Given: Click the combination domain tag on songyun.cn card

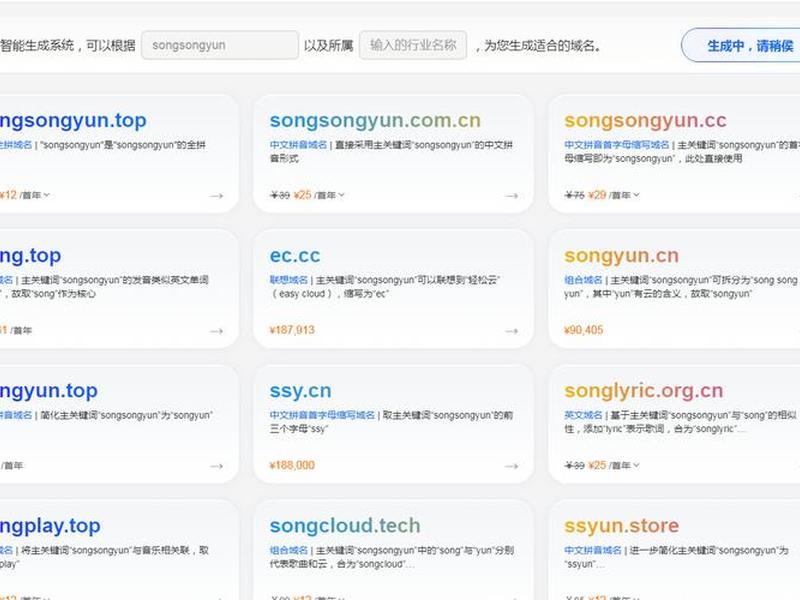Looking at the screenshot, I should pyautogui.click(x=583, y=280).
